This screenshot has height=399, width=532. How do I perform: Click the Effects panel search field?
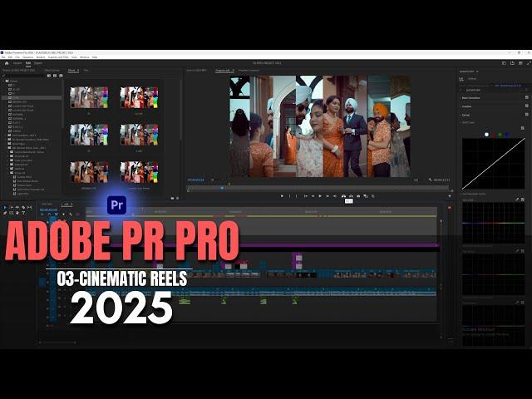[23, 76]
